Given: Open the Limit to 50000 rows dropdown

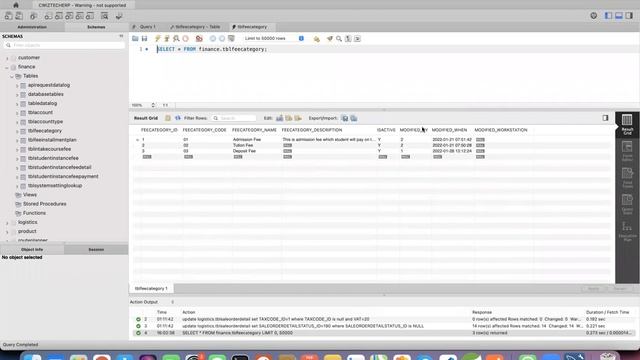Looking at the screenshot, I should click(274, 38).
